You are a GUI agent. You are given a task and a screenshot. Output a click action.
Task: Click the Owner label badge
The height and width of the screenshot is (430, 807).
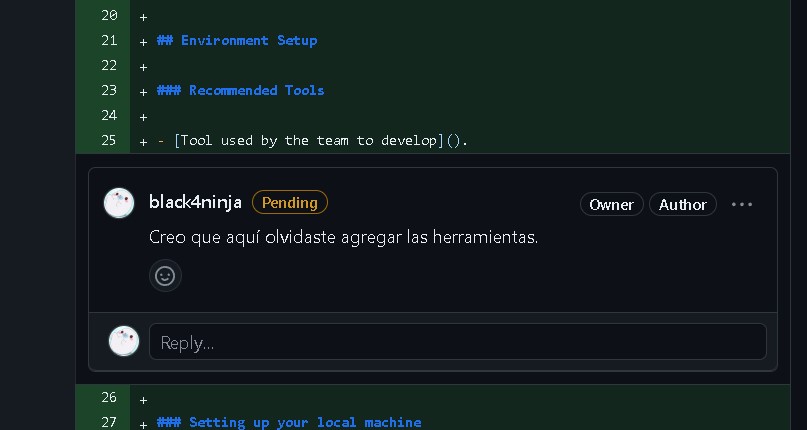click(x=611, y=204)
